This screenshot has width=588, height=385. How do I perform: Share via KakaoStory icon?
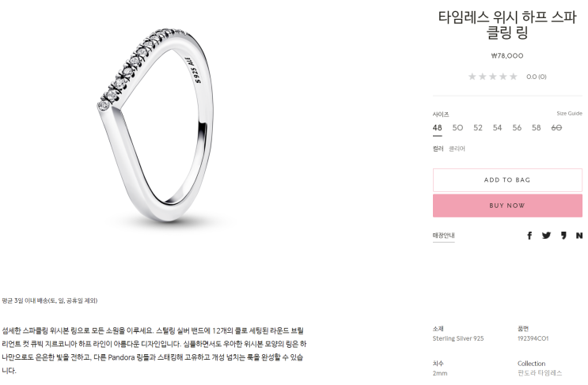coord(563,236)
